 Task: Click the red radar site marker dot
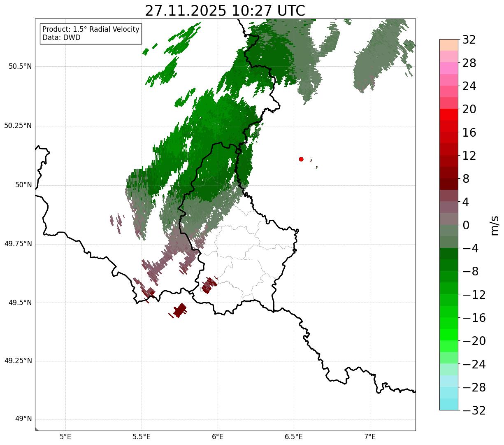(x=301, y=159)
